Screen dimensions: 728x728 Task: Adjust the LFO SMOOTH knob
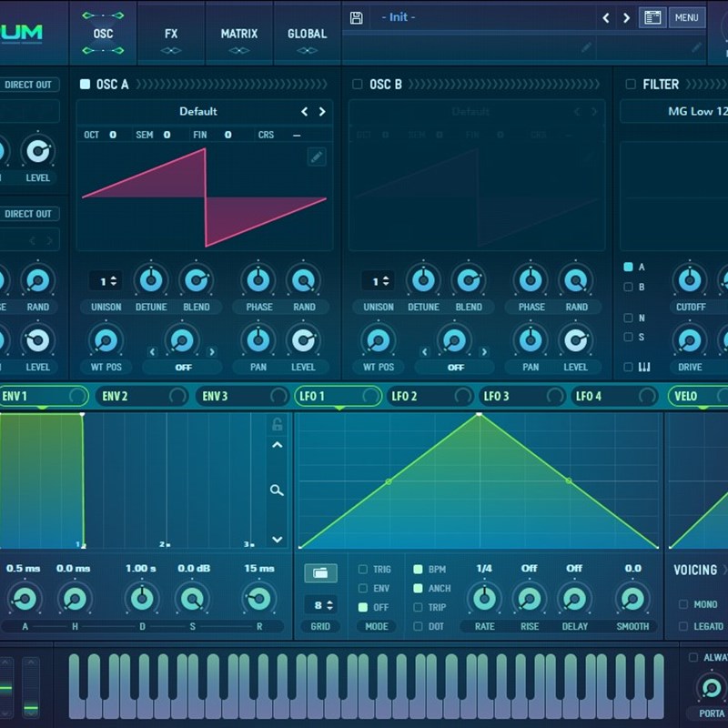[x=632, y=599]
